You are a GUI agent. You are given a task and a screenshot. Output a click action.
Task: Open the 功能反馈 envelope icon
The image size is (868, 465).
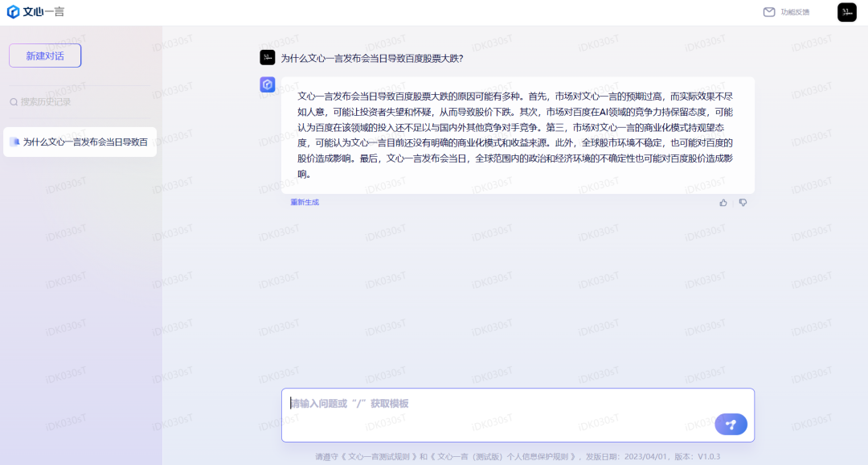pyautogui.click(x=769, y=12)
